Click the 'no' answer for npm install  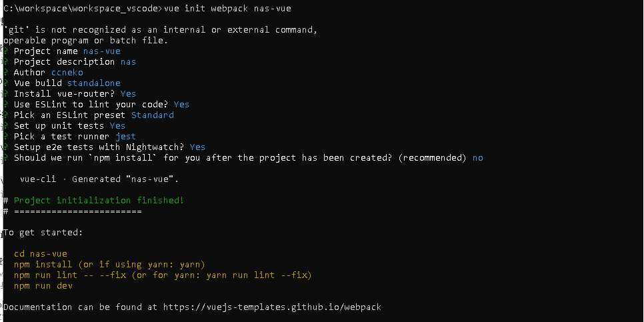pyautogui.click(x=477, y=158)
